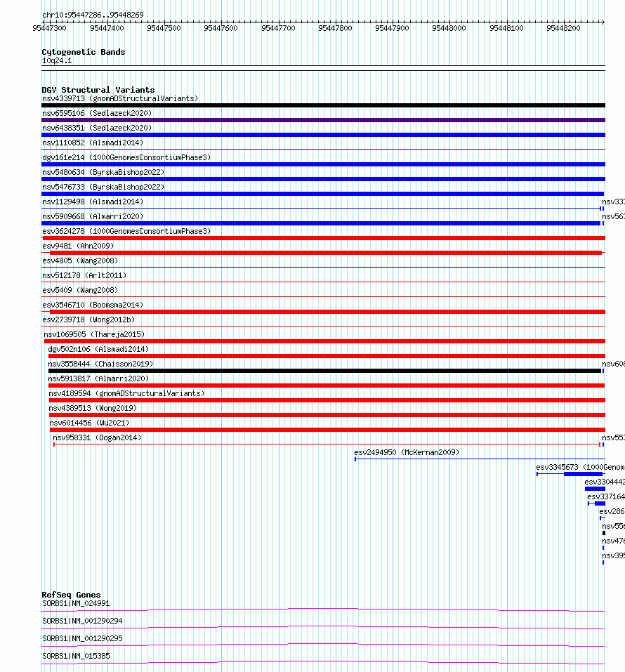This screenshot has height=672, width=625.
Task: Click the red bar under nsv6014456
Action: [327, 430]
